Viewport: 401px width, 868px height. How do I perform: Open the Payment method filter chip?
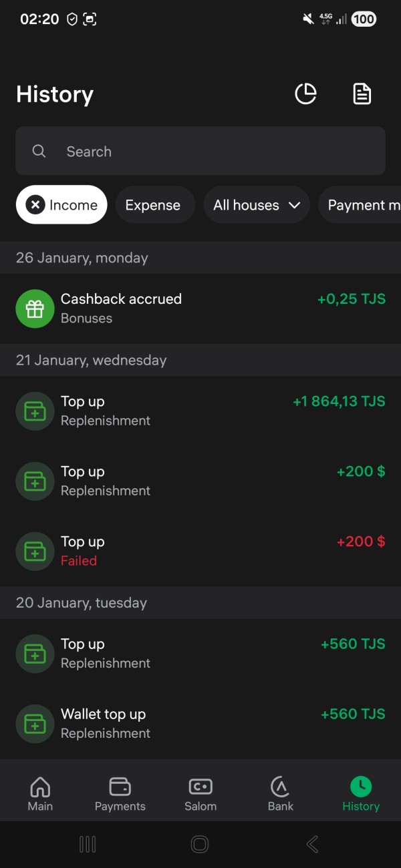(361, 205)
